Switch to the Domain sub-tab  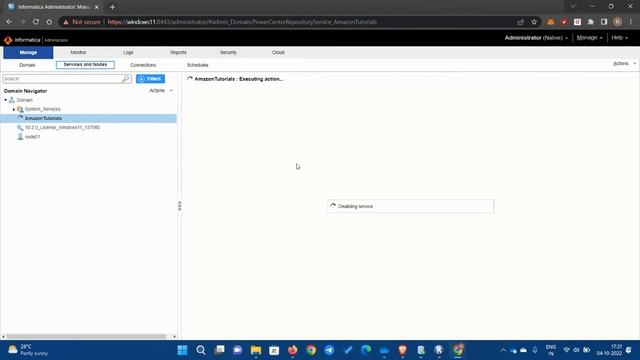27,65
